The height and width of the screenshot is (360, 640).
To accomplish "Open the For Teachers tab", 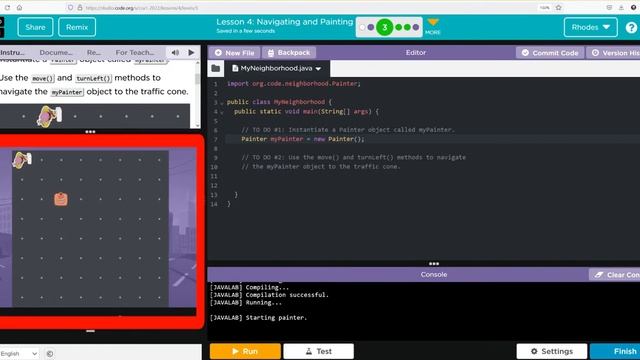I will (135, 52).
